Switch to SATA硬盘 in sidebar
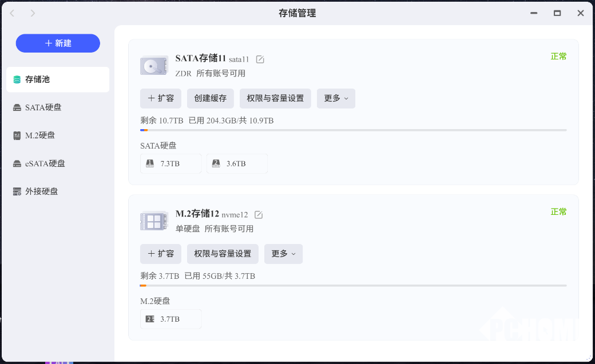This screenshot has width=595, height=364. point(58,107)
